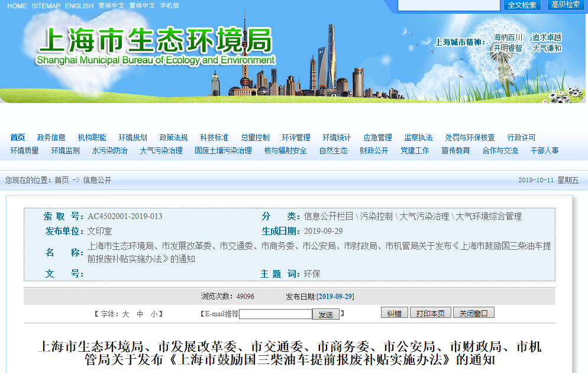Click the top search input field
This screenshot has height=373, width=588.
[x=448, y=5]
